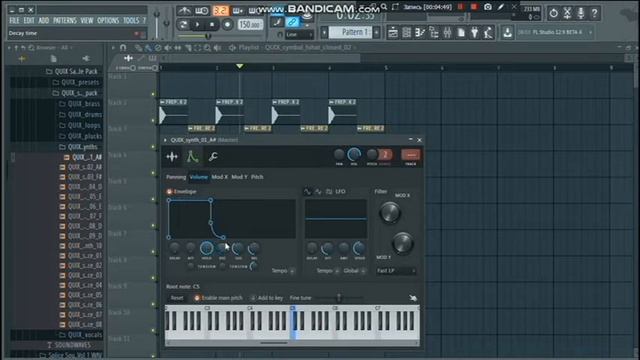
Task: Open the browser view icon
Action: point(434,33)
